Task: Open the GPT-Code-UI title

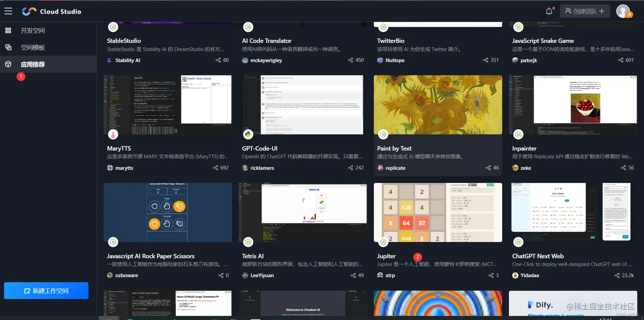Action: pos(260,149)
